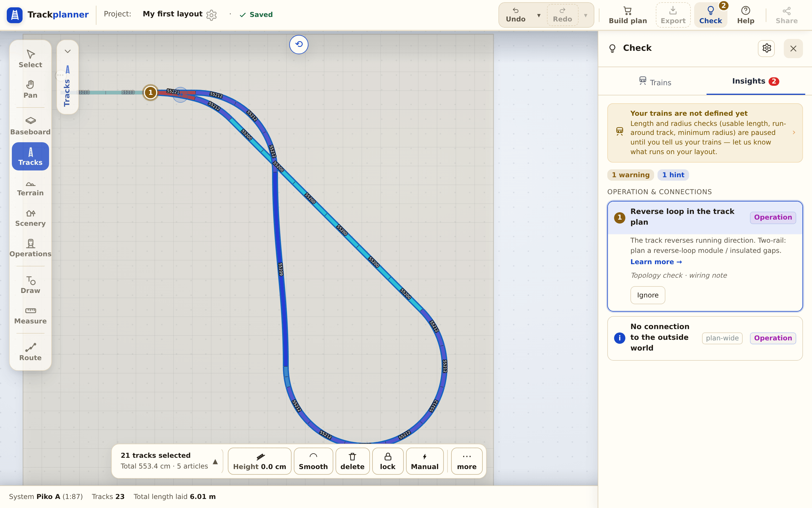This screenshot has height=508, width=812.
Task: Select the Select arrow tool
Action: (x=30, y=59)
